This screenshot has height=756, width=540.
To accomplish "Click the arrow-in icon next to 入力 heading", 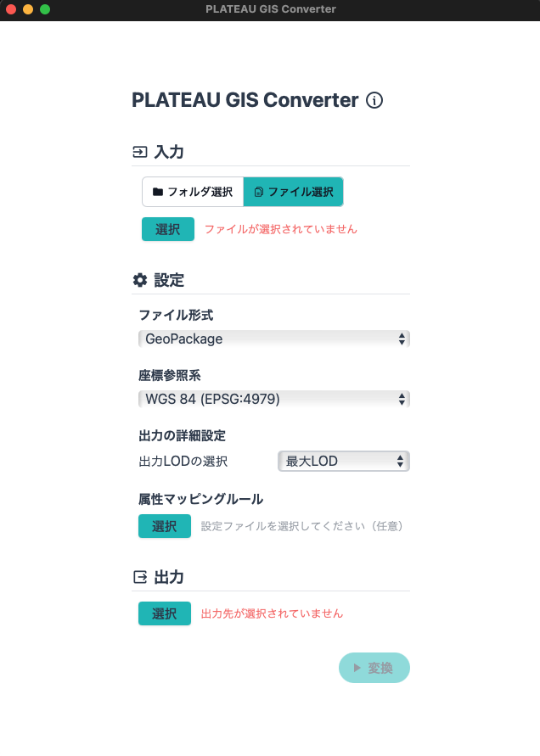I will pos(138,151).
